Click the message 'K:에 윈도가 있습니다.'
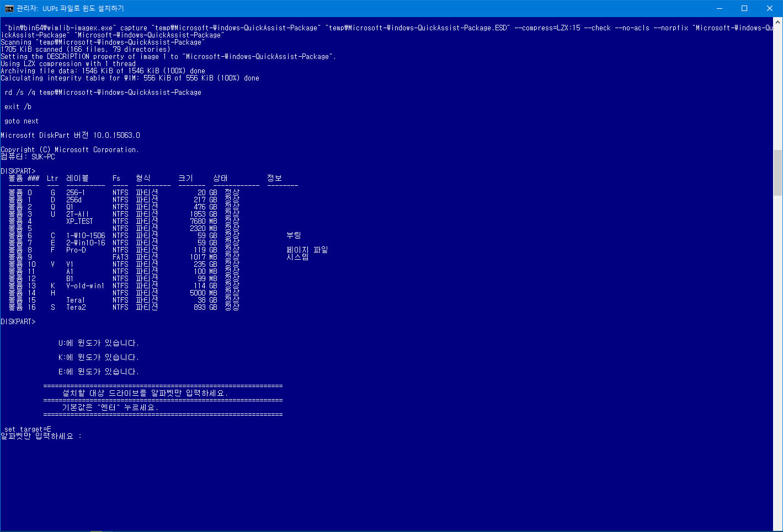 [x=99, y=357]
